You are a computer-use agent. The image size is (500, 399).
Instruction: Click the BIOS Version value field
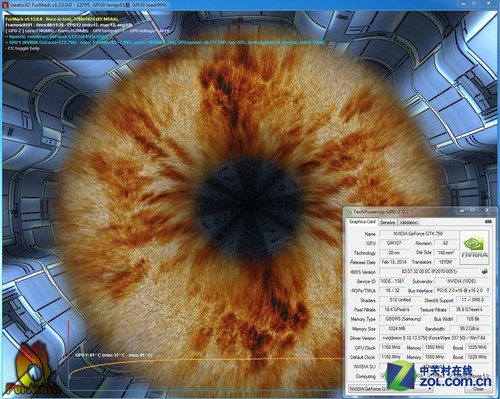429,272
